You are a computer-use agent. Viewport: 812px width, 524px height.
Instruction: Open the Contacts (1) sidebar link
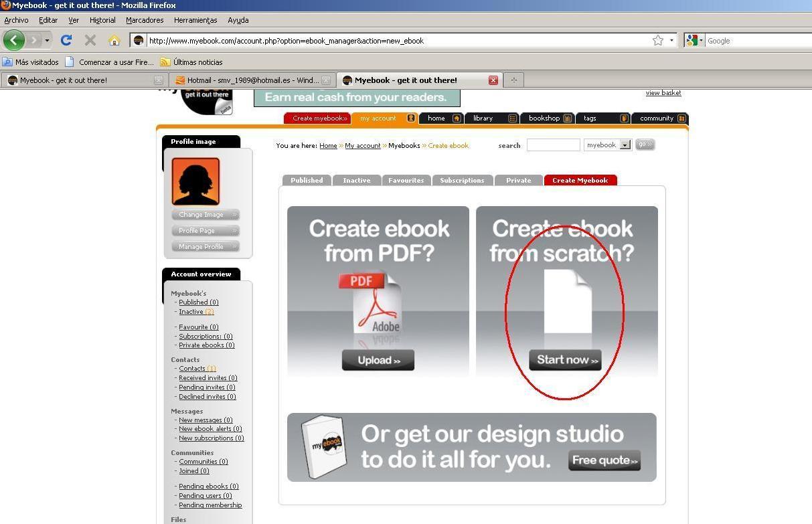[197, 369]
